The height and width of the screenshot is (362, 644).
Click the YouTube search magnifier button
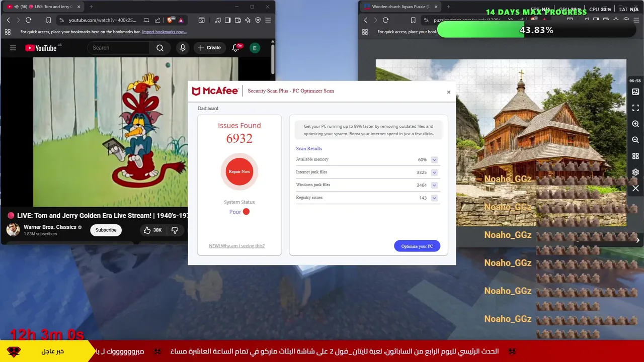pyautogui.click(x=160, y=48)
